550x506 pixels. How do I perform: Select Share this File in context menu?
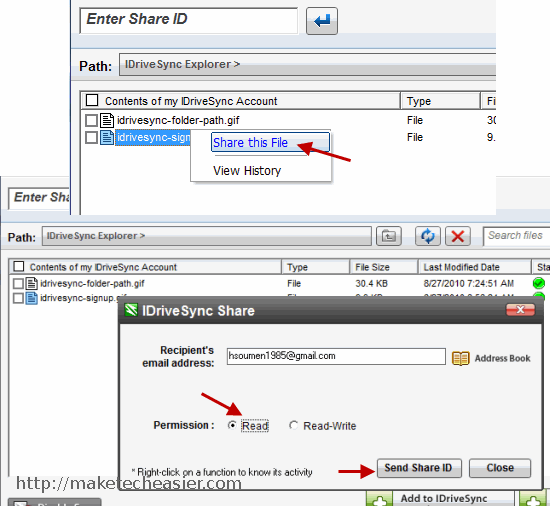[270, 142]
